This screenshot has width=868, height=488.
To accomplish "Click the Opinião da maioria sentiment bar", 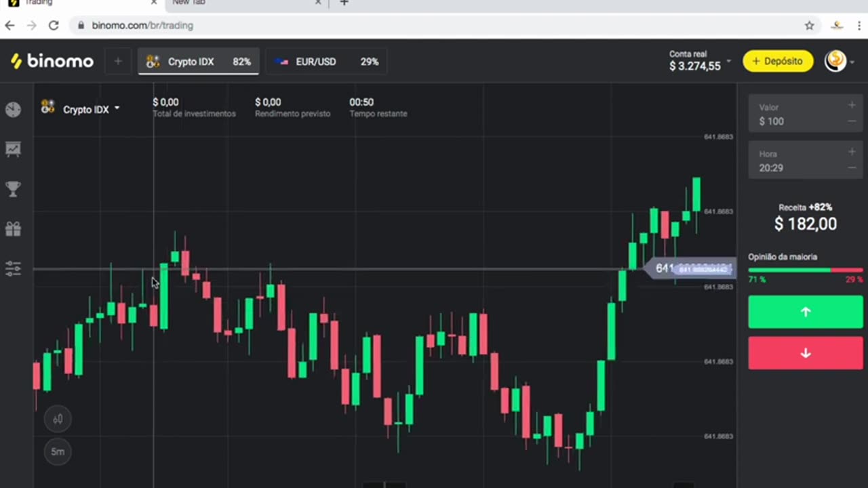I will tap(806, 270).
